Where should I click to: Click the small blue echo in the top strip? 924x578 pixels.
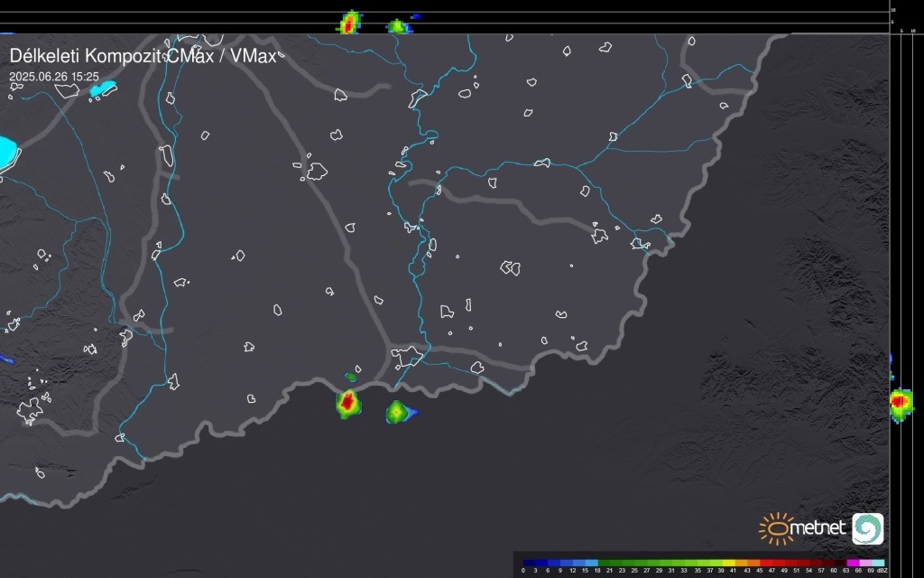point(415,16)
